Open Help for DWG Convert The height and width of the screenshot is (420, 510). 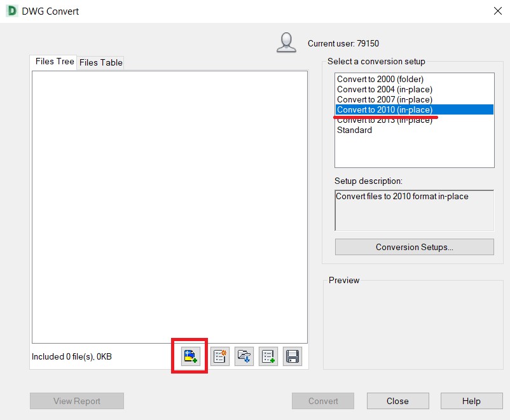click(x=471, y=401)
